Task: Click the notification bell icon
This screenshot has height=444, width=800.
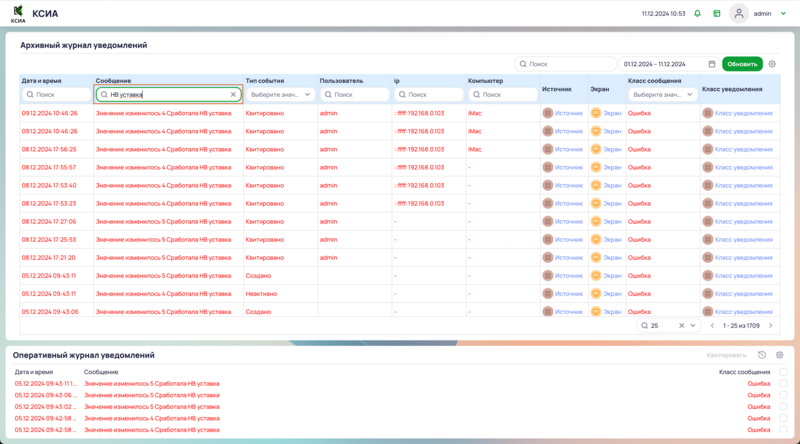Action: click(x=697, y=14)
